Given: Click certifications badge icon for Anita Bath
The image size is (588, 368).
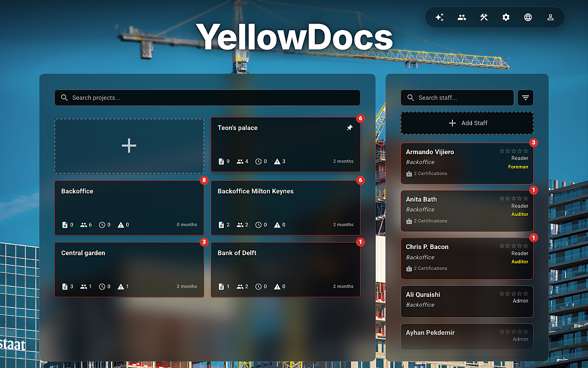Looking at the screenshot, I should pyautogui.click(x=409, y=221).
